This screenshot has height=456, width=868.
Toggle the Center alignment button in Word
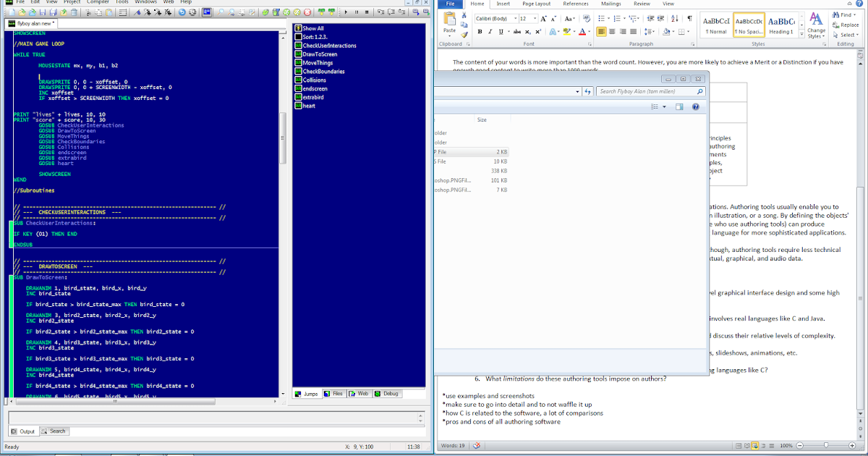pos(613,32)
